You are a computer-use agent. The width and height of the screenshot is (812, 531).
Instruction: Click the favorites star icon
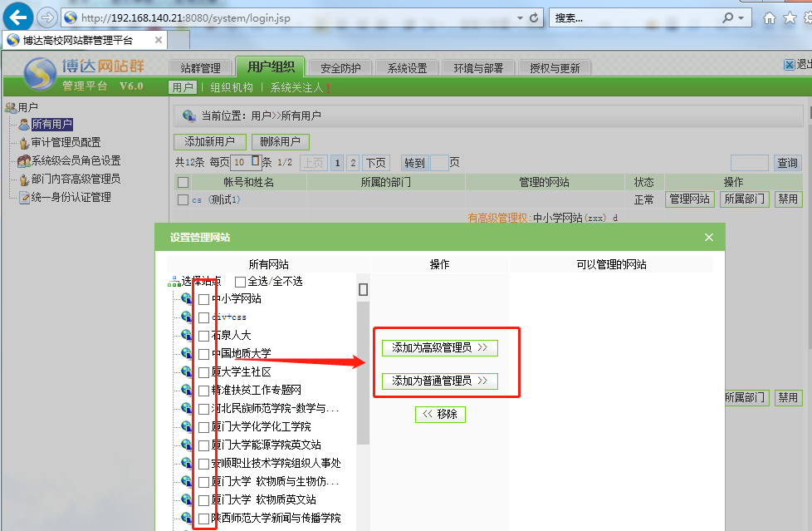point(789,17)
